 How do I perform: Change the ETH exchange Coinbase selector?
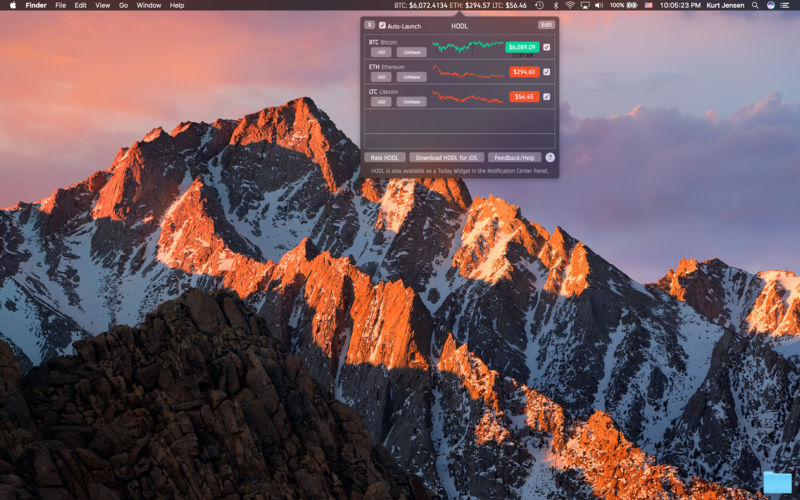412,77
